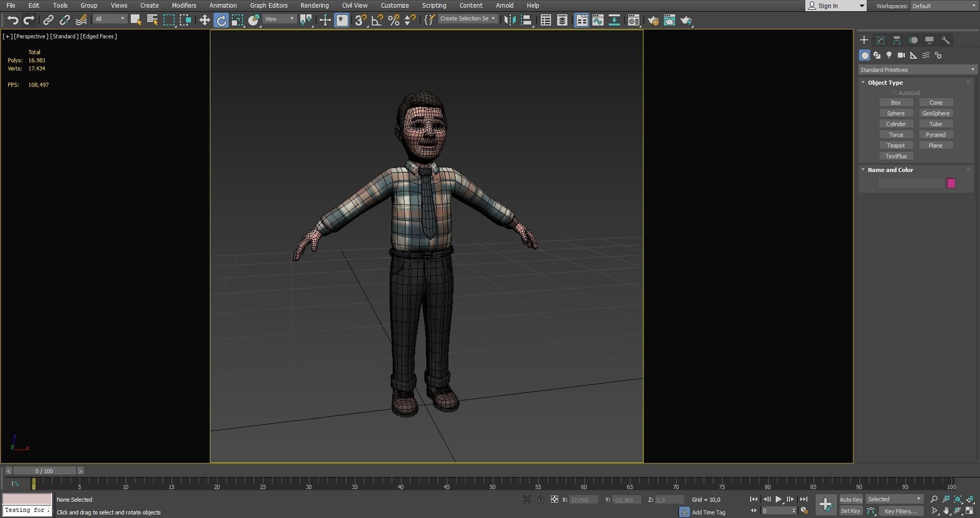Click the Render Production teapot icon
This screenshot has width=980, height=518.
[x=686, y=20]
